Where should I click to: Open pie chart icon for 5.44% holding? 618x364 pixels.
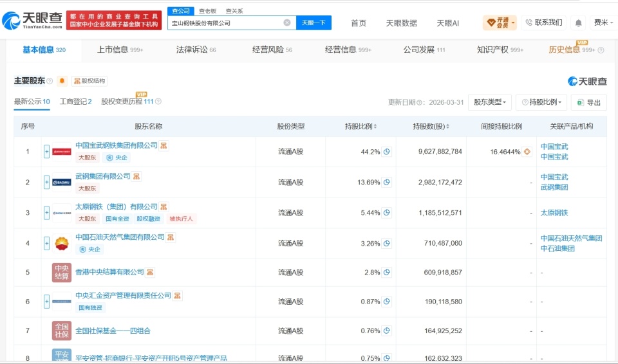[387, 213]
